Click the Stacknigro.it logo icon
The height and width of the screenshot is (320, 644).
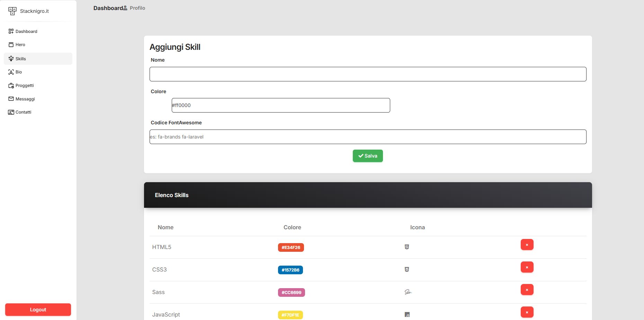point(12,11)
